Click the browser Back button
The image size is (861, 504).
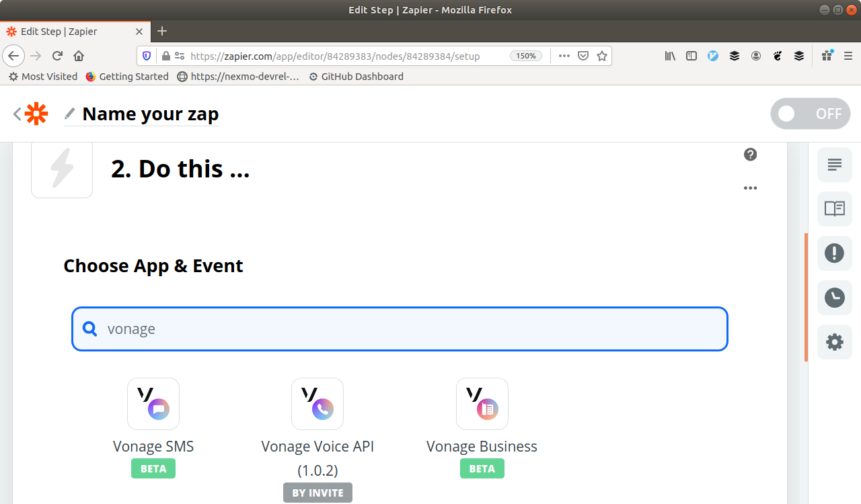tap(13, 56)
